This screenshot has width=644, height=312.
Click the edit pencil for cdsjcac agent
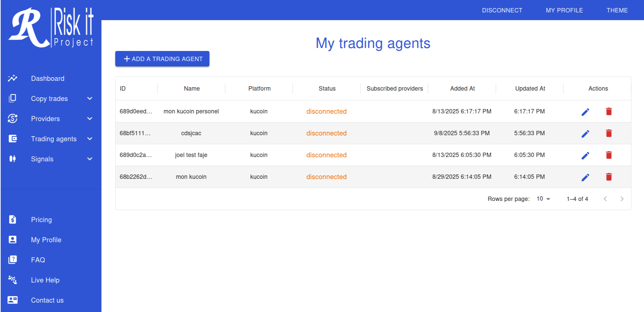[585, 134]
